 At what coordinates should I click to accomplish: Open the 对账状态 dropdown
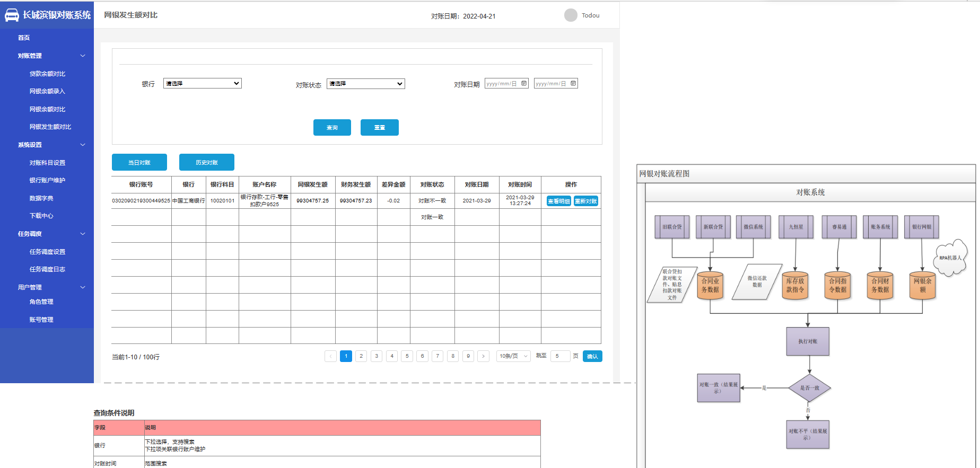tap(366, 84)
